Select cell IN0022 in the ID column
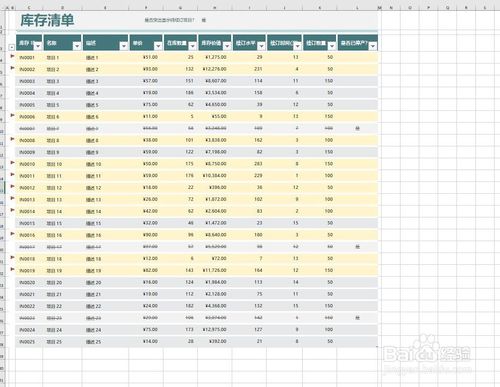This screenshot has width=500, height=387. [29, 306]
